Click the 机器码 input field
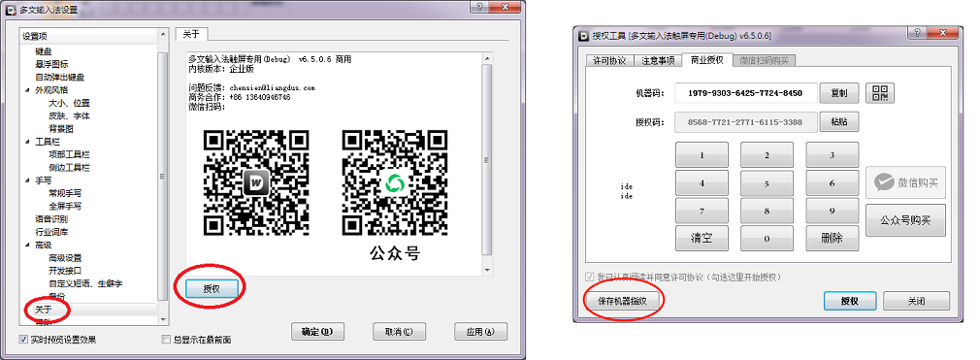Image resolution: width=980 pixels, height=360 pixels. (x=746, y=93)
